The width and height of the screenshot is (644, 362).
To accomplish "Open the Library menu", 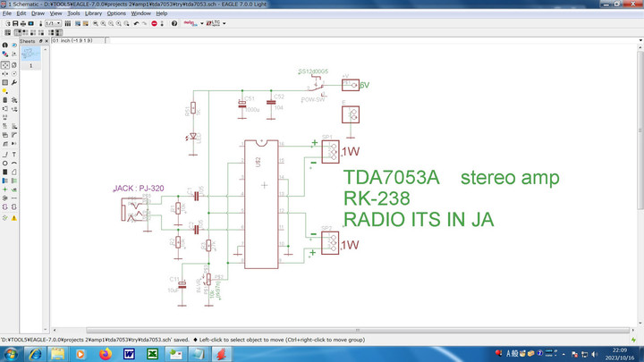I will click(x=93, y=13).
